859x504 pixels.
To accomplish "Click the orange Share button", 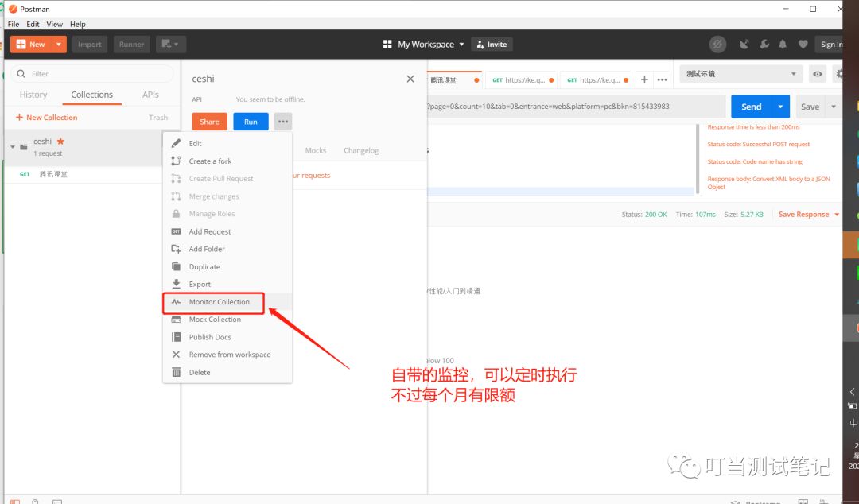I will coord(209,122).
